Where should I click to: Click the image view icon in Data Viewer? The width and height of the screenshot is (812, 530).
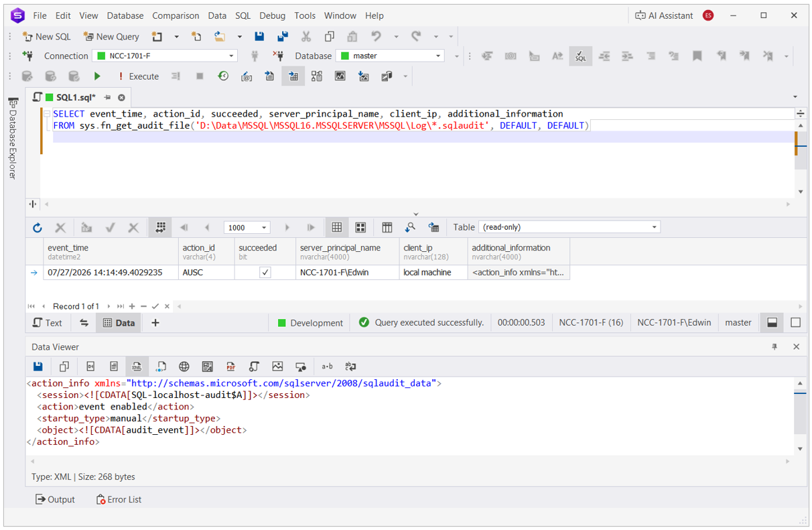click(277, 367)
